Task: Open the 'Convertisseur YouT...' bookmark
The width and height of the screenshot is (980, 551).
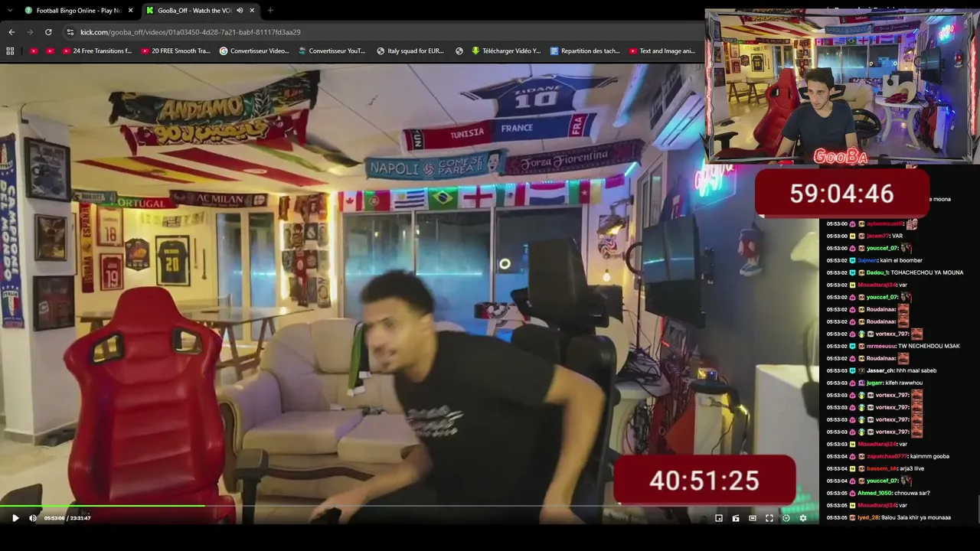Action: (x=332, y=51)
